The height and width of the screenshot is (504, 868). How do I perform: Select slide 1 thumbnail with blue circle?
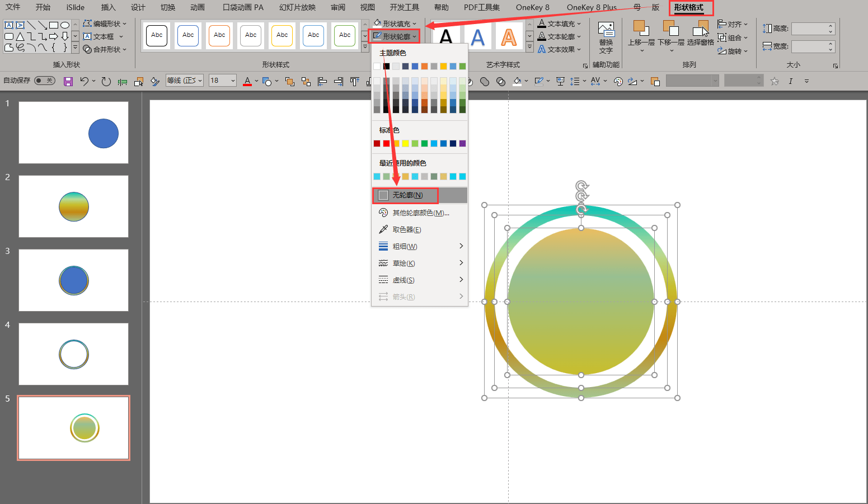(x=73, y=133)
